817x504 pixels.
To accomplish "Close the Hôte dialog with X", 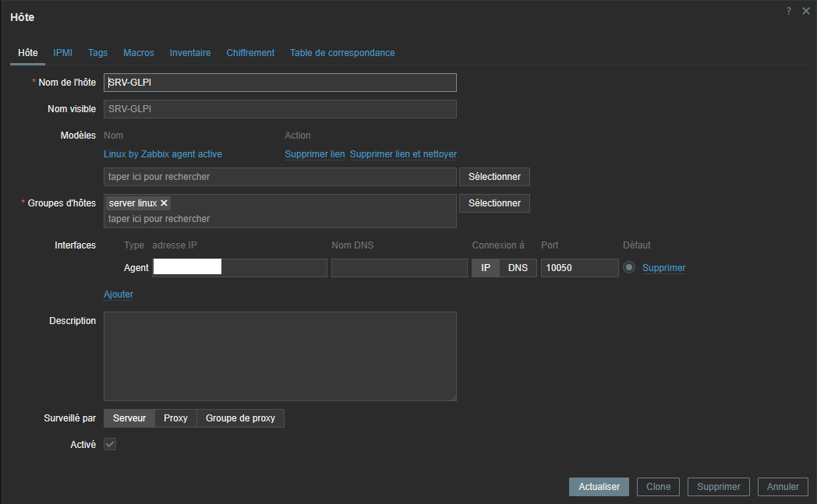I will point(806,11).
